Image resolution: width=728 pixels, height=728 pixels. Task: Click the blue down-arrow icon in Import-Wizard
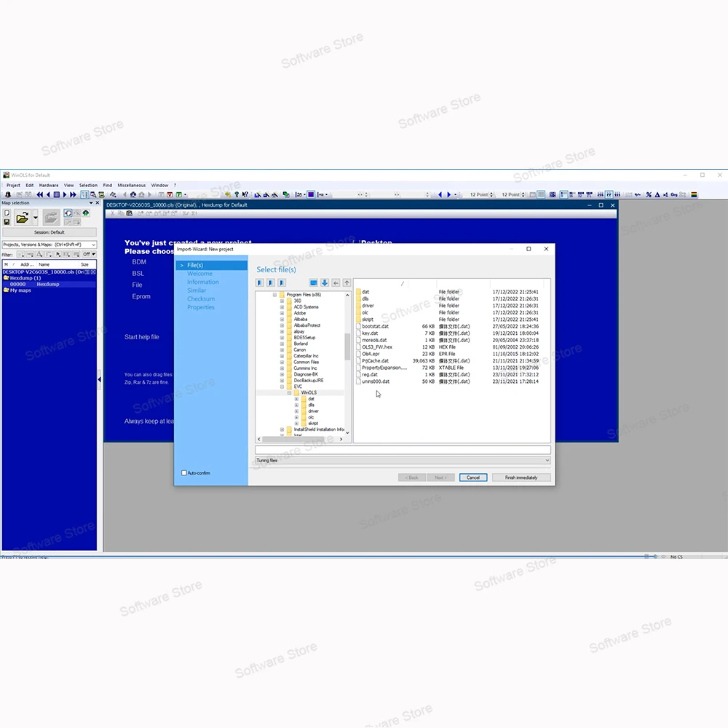[x=325, y=282]
